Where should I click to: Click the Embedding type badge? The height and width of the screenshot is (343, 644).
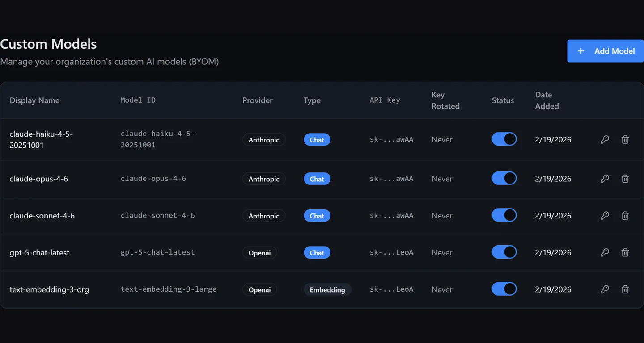327,289
